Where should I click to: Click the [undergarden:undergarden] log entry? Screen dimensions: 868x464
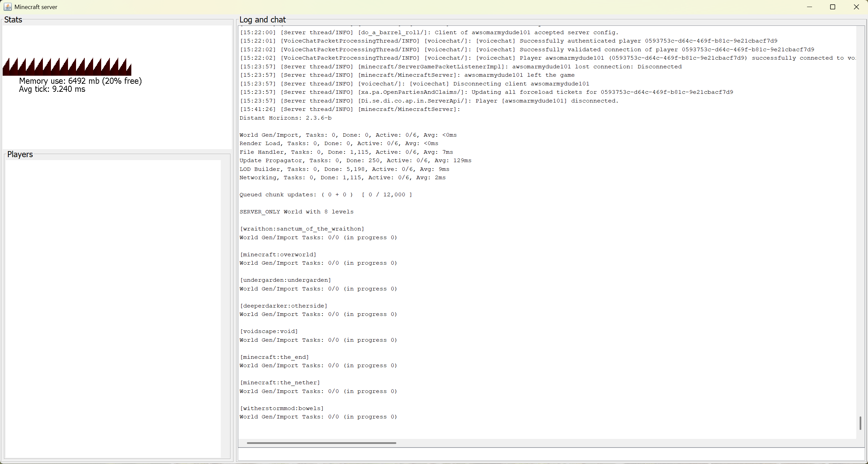[285, 280]
